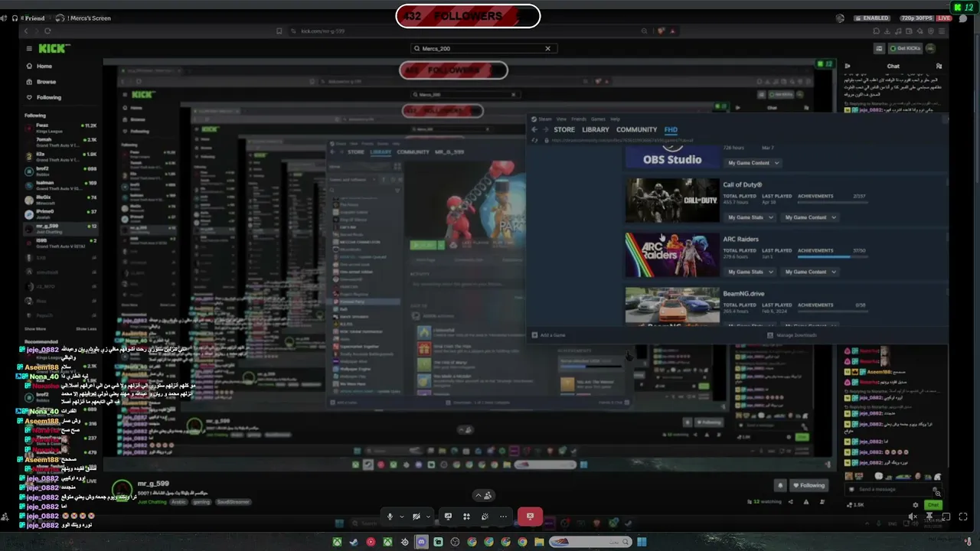This screenshot has width=980, height=551.
Task: Open the ARC Raiders game thumbnail
Action: (x=672, y=255)
